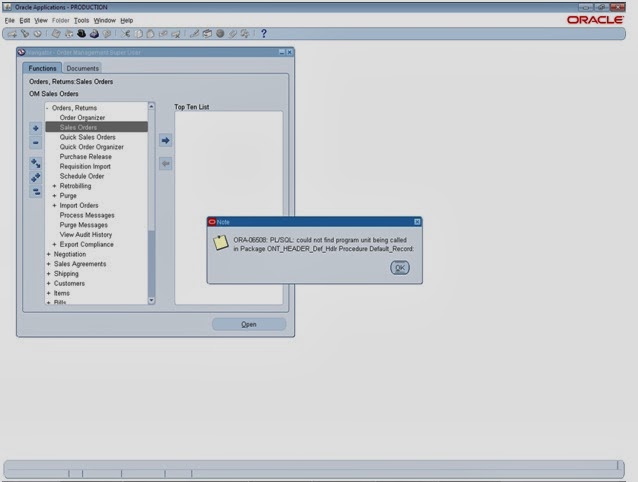The height and width of the screenshot is (482, 638).
Task: Select the highlighted Sales Orders item
Action: tap(96, 127)
